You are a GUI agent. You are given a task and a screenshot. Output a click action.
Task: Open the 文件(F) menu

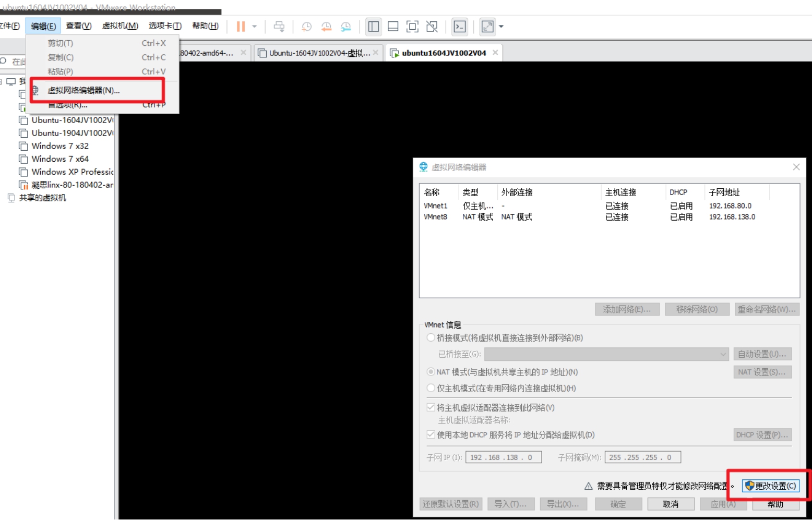click(10, 26)
